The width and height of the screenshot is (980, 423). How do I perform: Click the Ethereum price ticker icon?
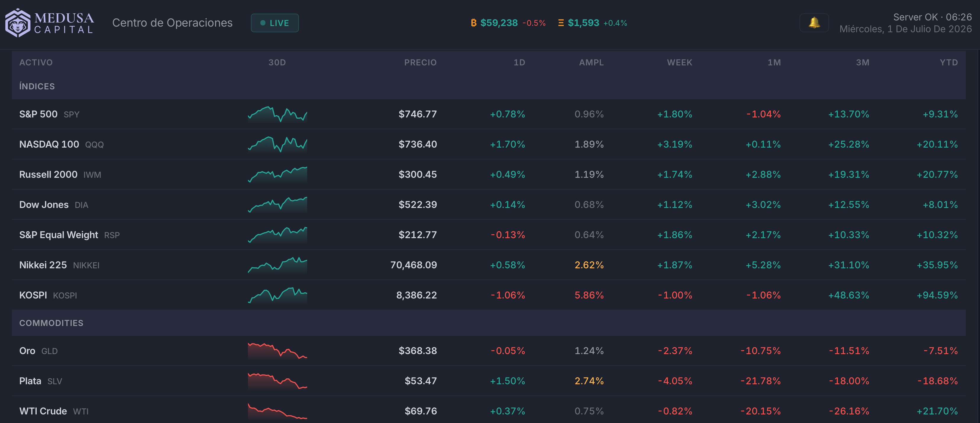pyautogui.click(x=560, y=23)
